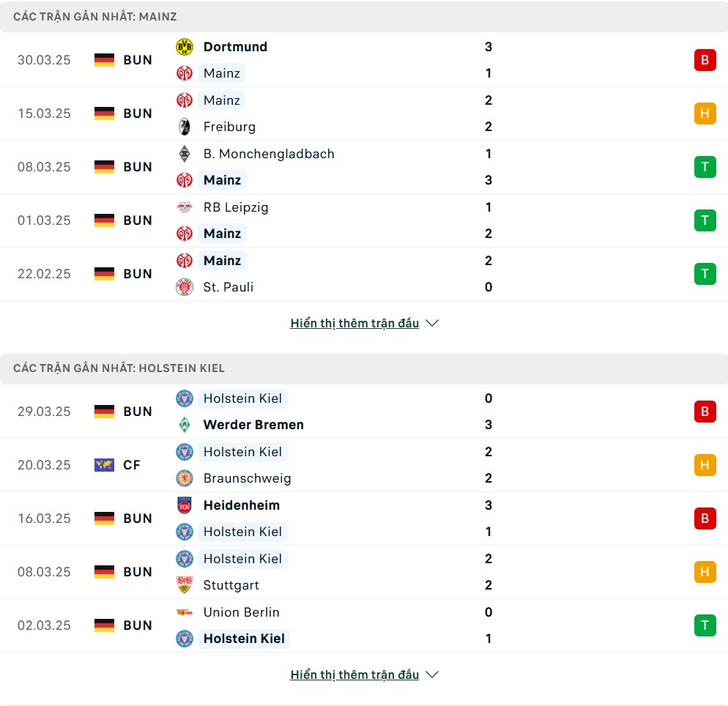Screen dimensions: 728x706
Task: Click orange H badge for Freiburg match
Action: point(705,114)
